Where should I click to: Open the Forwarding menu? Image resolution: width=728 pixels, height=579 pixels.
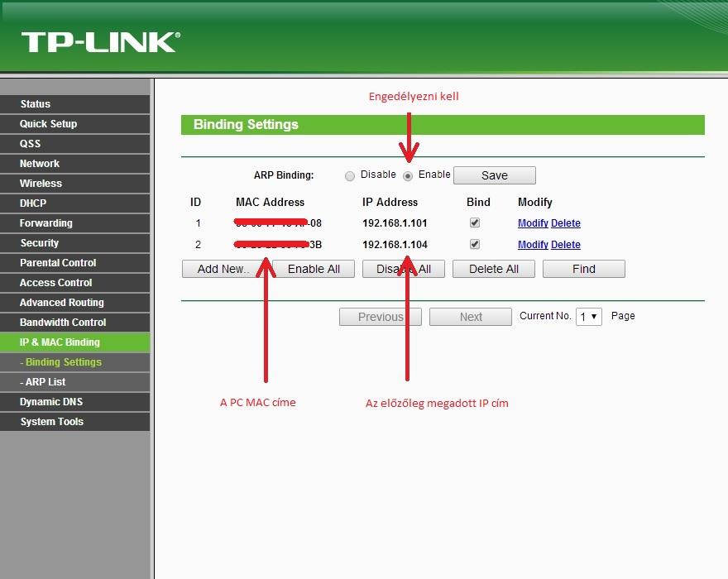coord(74,223)
